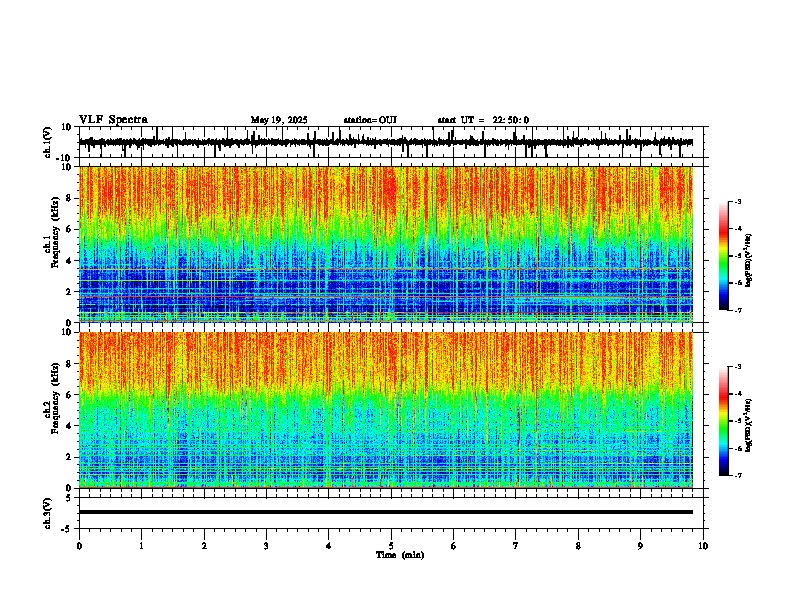Select the "May 19, 2025" date text
The width and height of the screenshot is (792, 612).
pyautogui.click(x=279, y=120)
